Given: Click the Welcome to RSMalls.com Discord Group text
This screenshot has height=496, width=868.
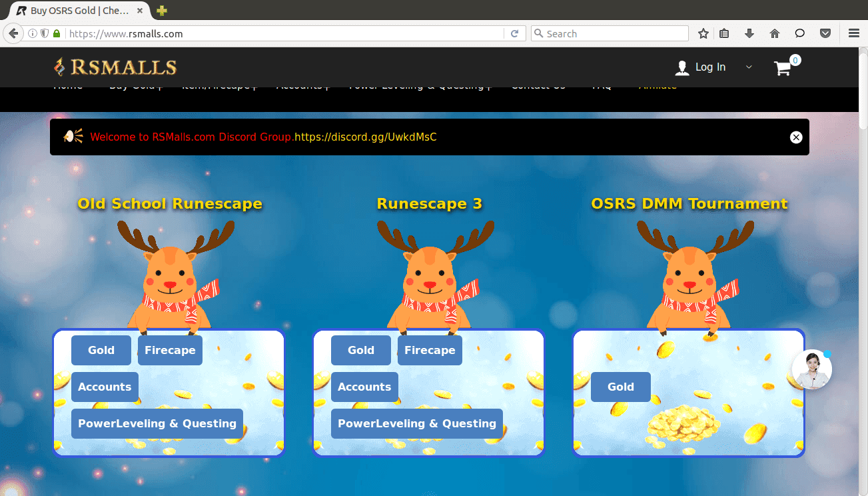Looking at the screenshot, I should point(192,137).
